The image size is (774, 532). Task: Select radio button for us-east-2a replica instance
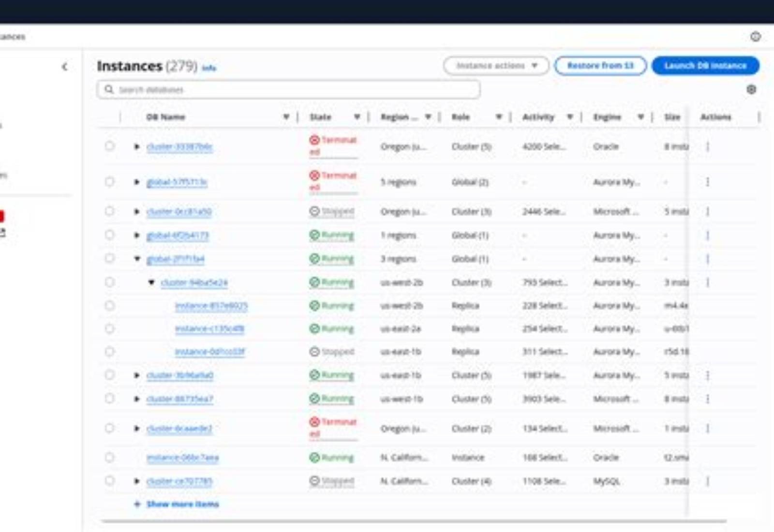110,329
